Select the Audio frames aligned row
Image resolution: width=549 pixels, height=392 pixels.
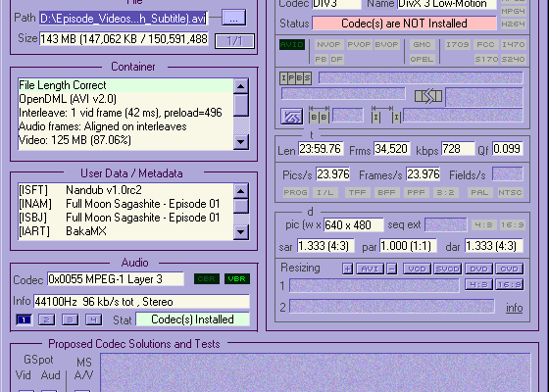(125, 126)
